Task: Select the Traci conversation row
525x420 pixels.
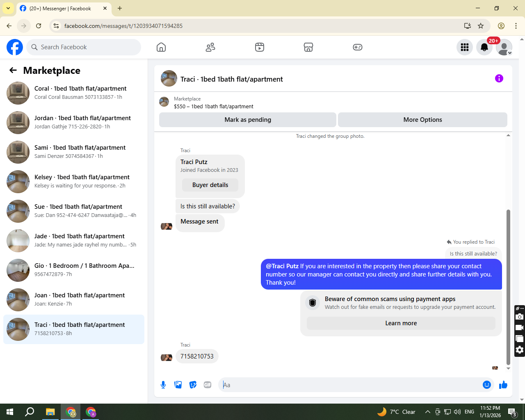Action: [74, 329]
